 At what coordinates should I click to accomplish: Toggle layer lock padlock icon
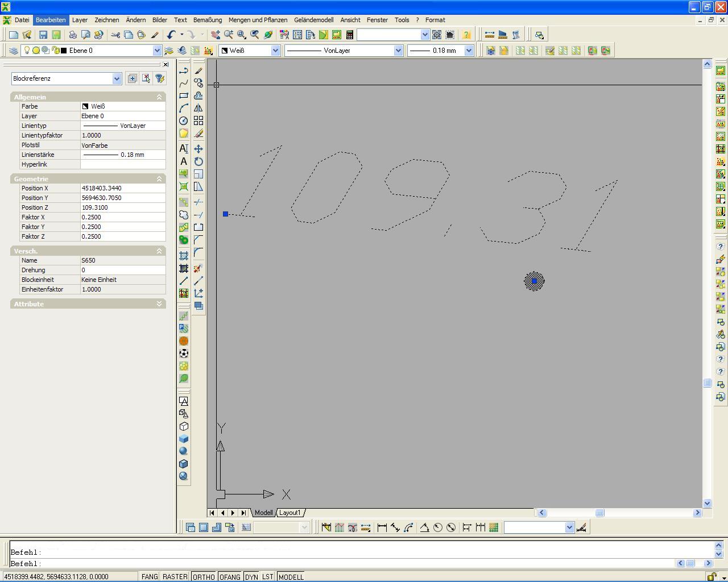tap(55, 51)
